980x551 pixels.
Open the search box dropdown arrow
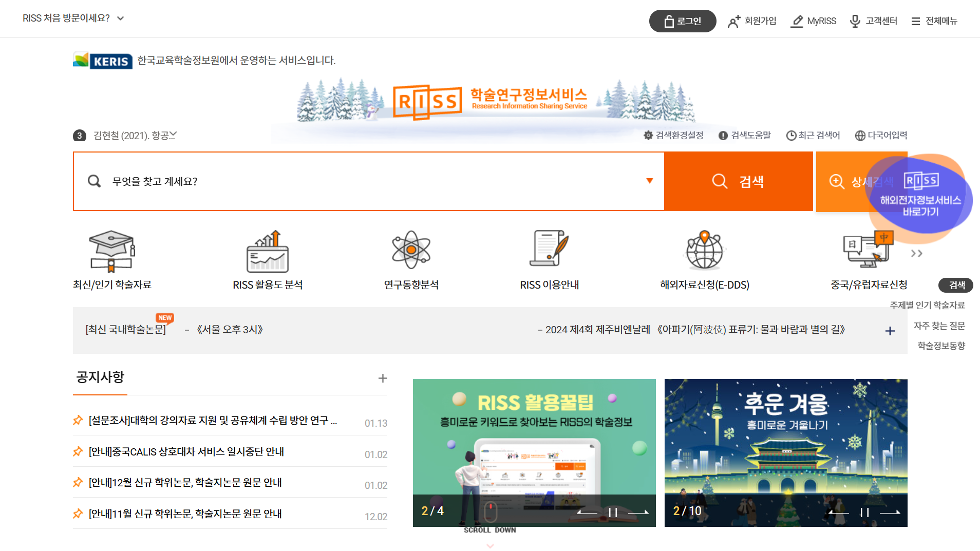650,181
